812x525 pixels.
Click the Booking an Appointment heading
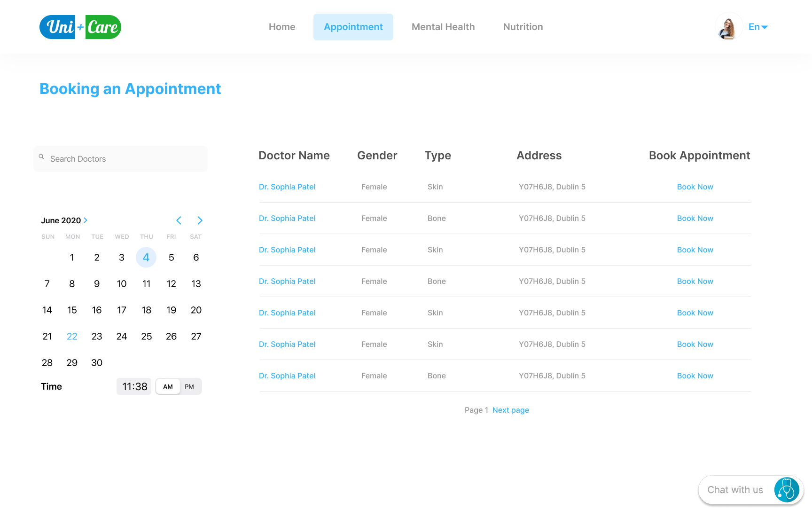(x=130, y=89)
